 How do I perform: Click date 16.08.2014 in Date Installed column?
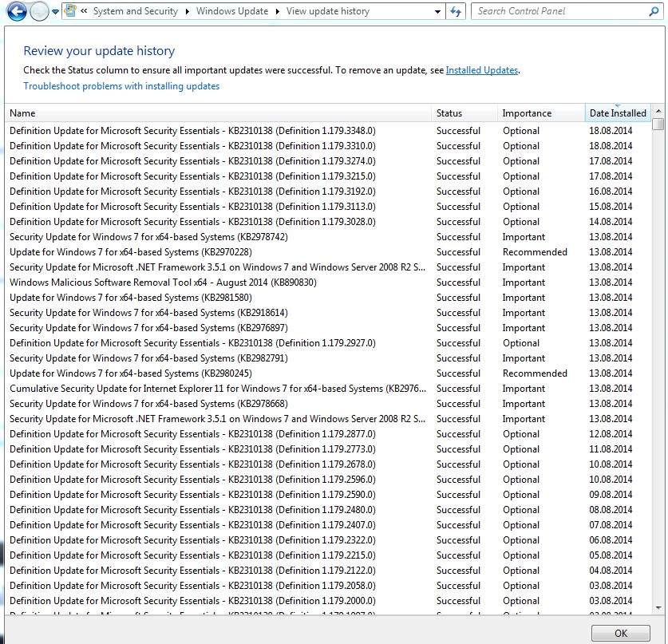coord(611,192)
